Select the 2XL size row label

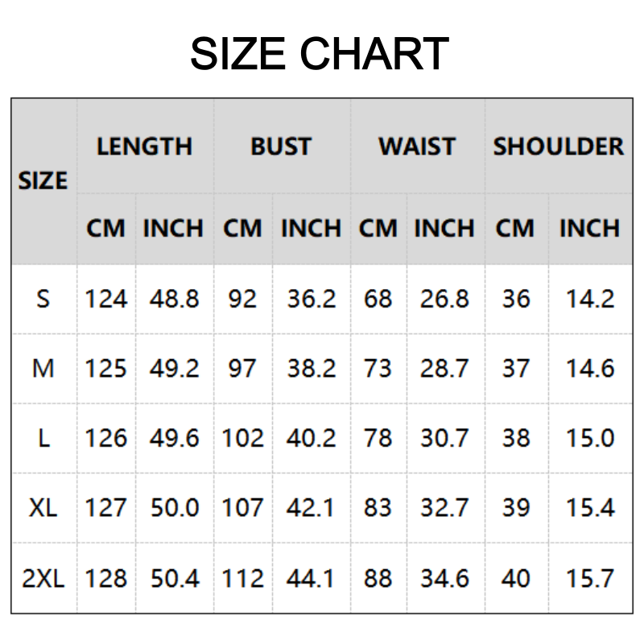43,578
